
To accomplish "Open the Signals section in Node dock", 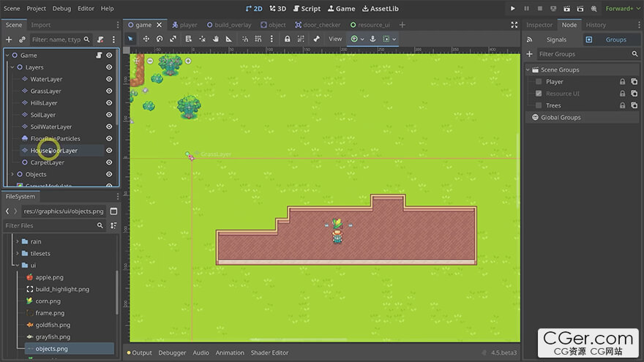I will 555,39.
